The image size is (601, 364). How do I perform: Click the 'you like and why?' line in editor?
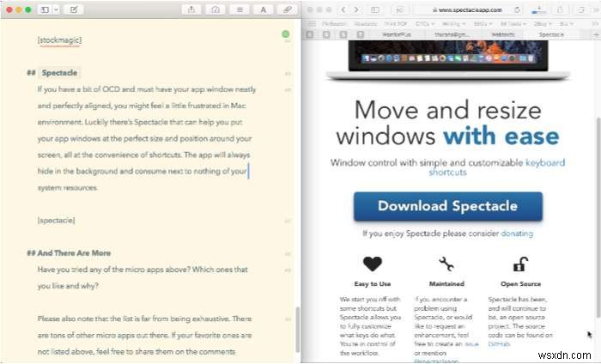tap(68, 286)
